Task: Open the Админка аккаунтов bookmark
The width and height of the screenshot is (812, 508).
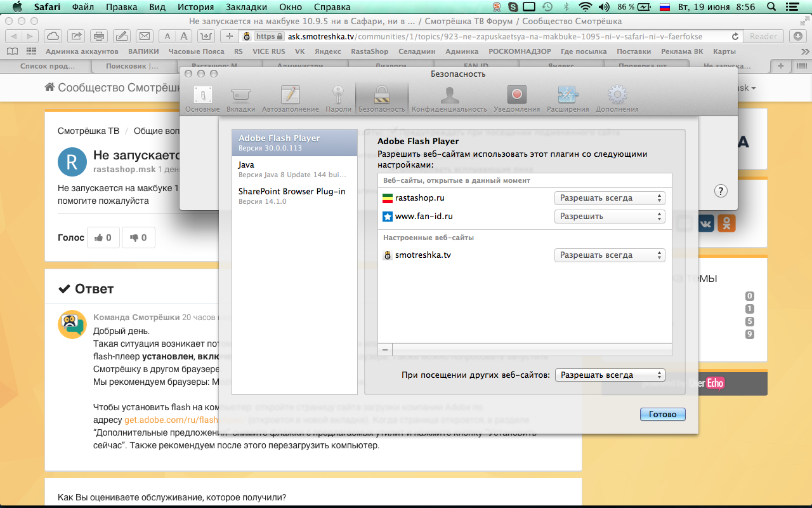Action: click(x=82, y=51)
